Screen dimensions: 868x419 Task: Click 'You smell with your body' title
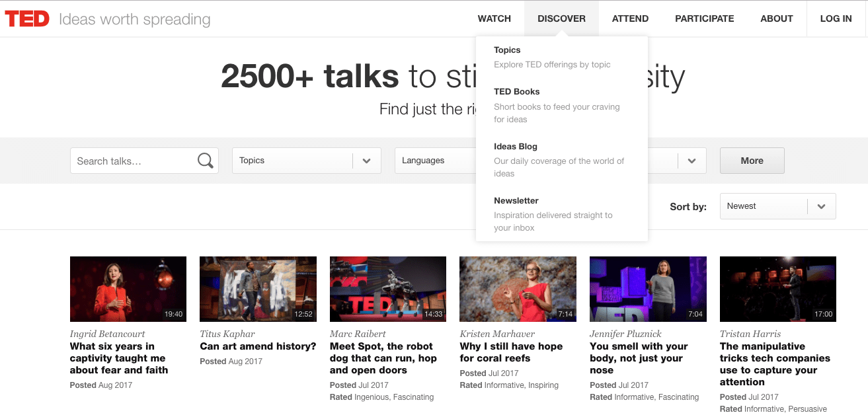pyautogui.click(x=639, y=358)
